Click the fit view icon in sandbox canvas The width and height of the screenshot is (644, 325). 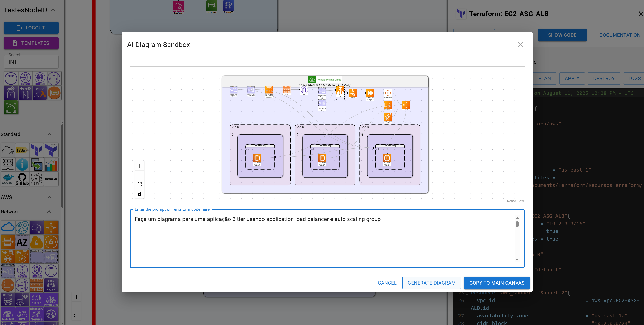[x=140, y=184]
